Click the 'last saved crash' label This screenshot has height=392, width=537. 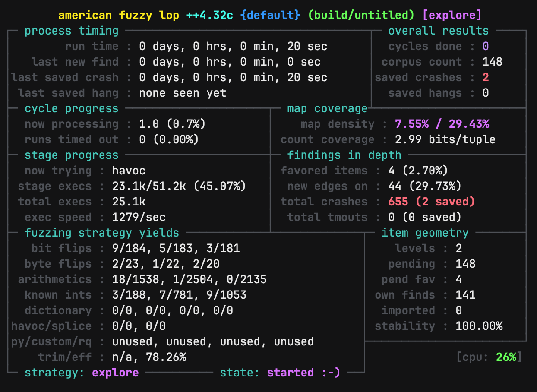[65, 78]
